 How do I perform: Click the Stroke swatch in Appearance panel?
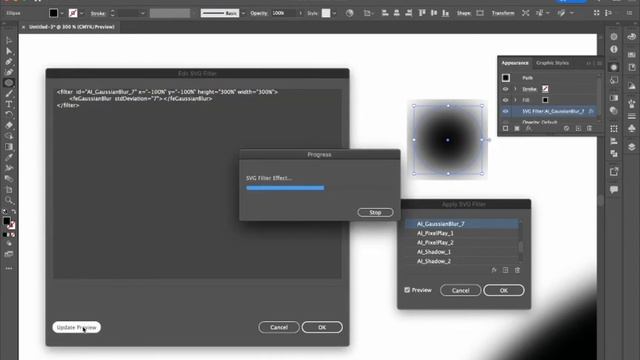pos(545,89)
